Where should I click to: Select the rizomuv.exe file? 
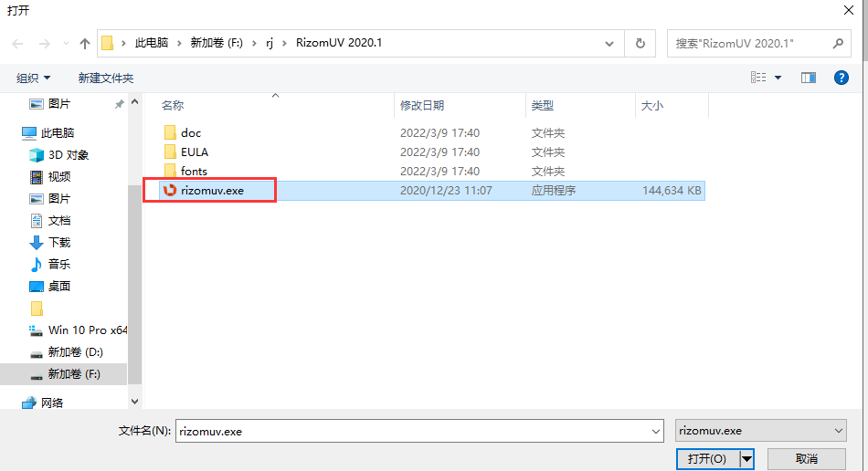click(432, 191)
